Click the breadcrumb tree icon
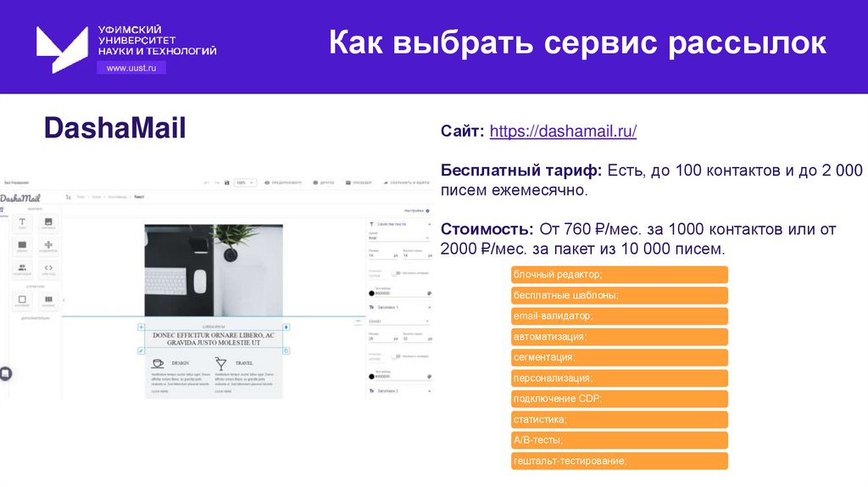Viewport: 868px width, 487px height. click(x=68, y=197)
